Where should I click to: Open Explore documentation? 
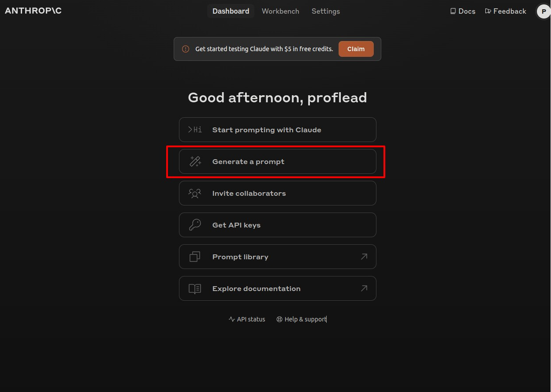tap(277, 288)
